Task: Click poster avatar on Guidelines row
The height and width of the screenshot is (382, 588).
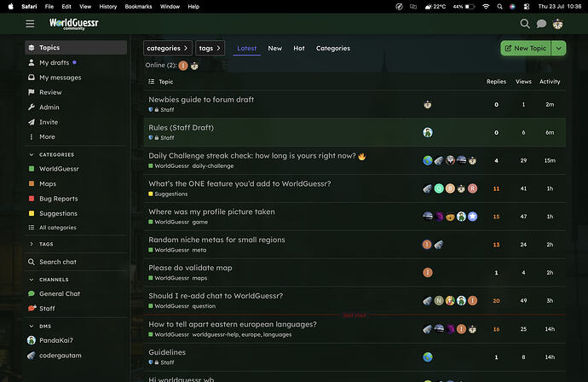Action: point(428,357)
